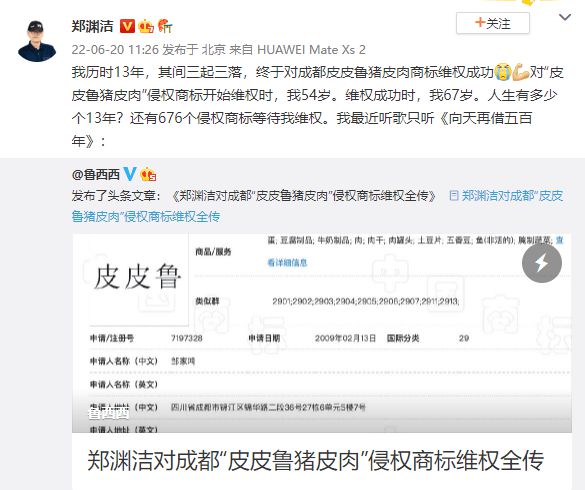The image size is (585, 490).
Task: Follow 郑渊洁 with the +关注 button
Action: (x=492, y=23)
